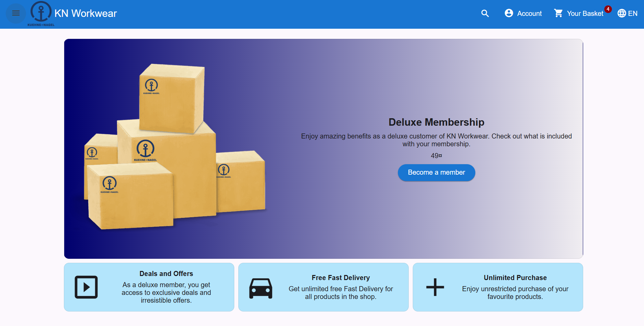Image resolution: width=644 pixels, height=326 pixels.
Task: Click the Become a member button
Action: pyautogui.click(x=436, y=173)
